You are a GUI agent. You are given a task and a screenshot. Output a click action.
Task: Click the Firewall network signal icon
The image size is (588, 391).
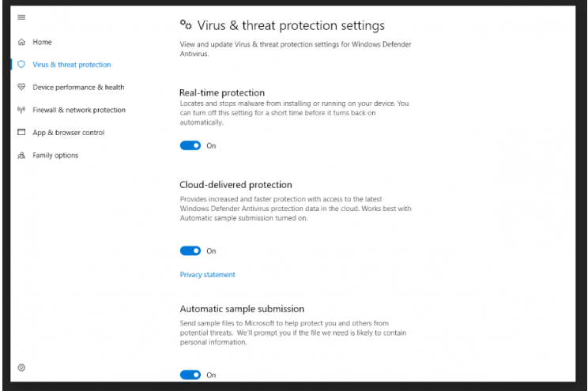21,110
